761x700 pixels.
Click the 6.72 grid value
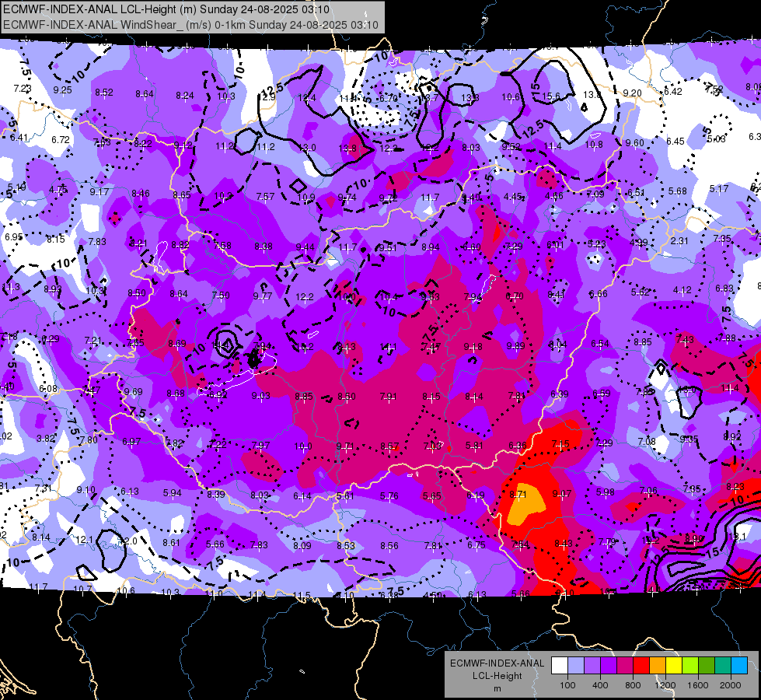point(61,140)
